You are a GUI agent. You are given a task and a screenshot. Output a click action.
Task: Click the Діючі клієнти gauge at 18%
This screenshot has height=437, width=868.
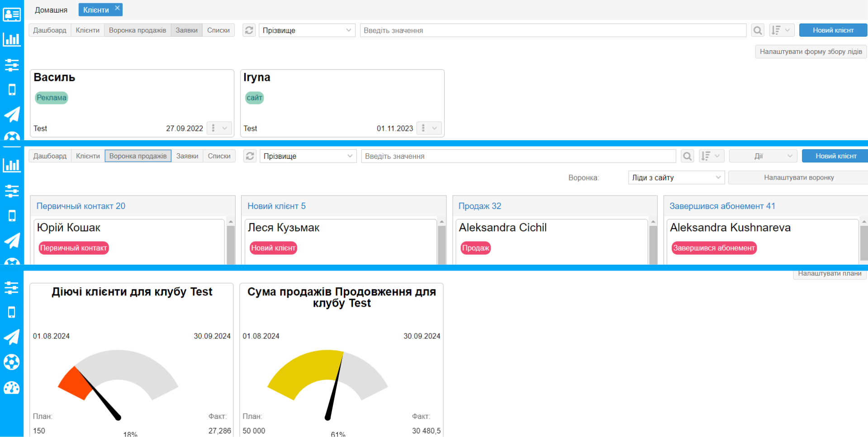[119, 385]
